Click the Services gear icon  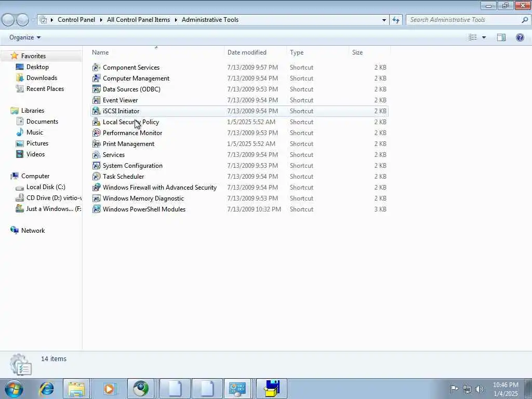[x=96, y=155]
